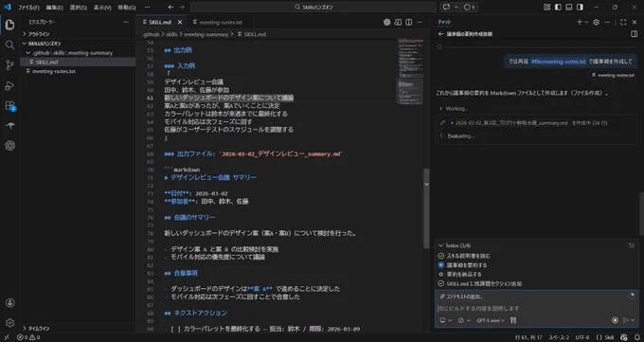644x342 pixels.
Task: Stop the running chat request
Action: pyautogui.click(x=615, y=320)
